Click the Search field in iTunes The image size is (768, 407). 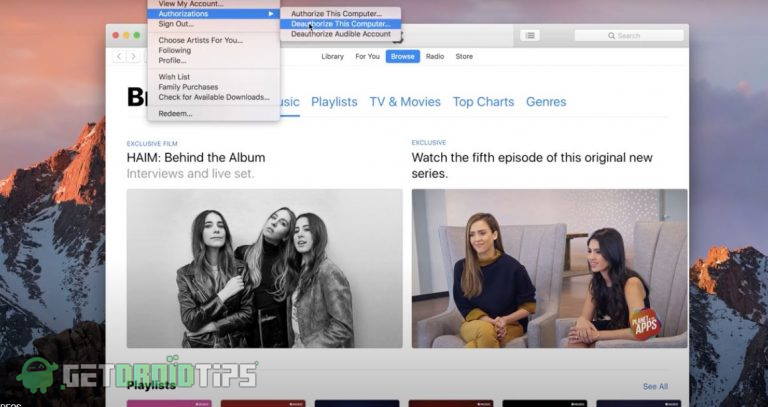tap(629, 35)
